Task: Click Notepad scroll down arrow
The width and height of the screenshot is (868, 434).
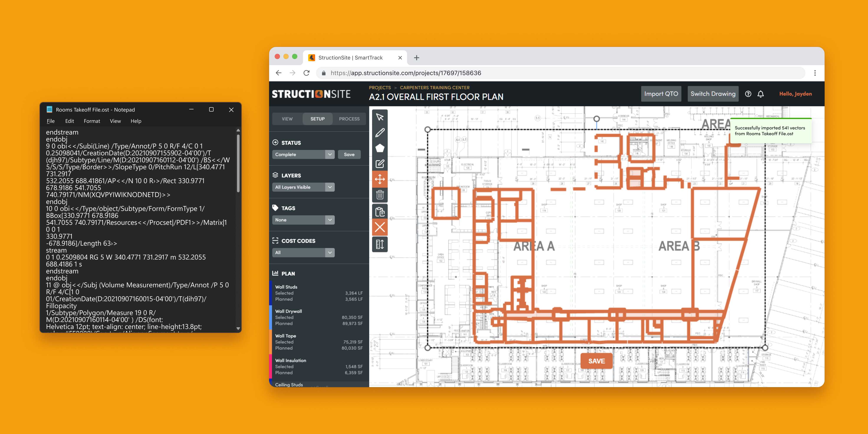Action: pyautogui.click(x=238, y=328)
